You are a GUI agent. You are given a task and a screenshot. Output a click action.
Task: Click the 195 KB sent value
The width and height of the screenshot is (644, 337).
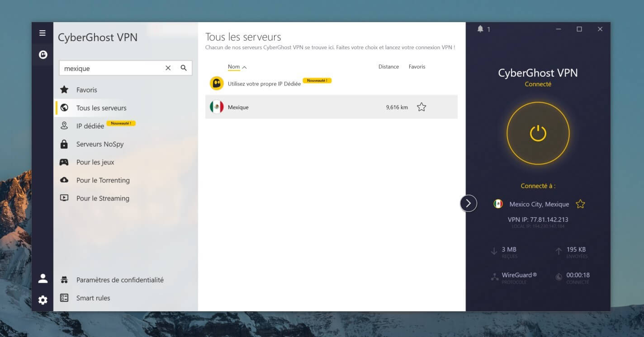click(x=576, y=249)
